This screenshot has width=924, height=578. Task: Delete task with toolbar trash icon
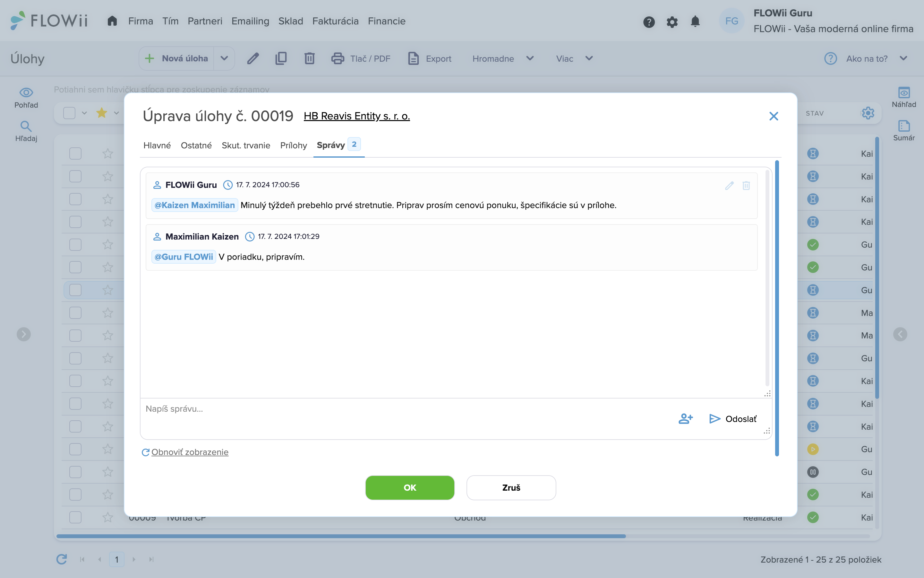tap(309, 58)
